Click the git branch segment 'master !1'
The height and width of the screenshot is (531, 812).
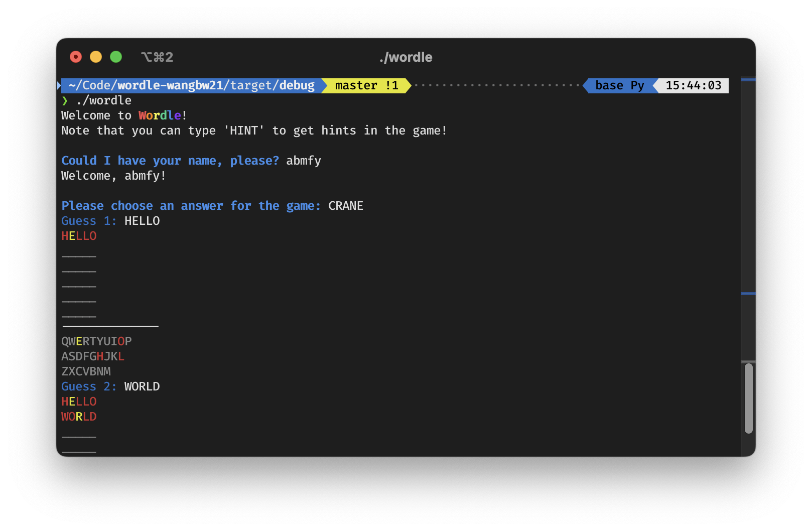tap(366, 85)
